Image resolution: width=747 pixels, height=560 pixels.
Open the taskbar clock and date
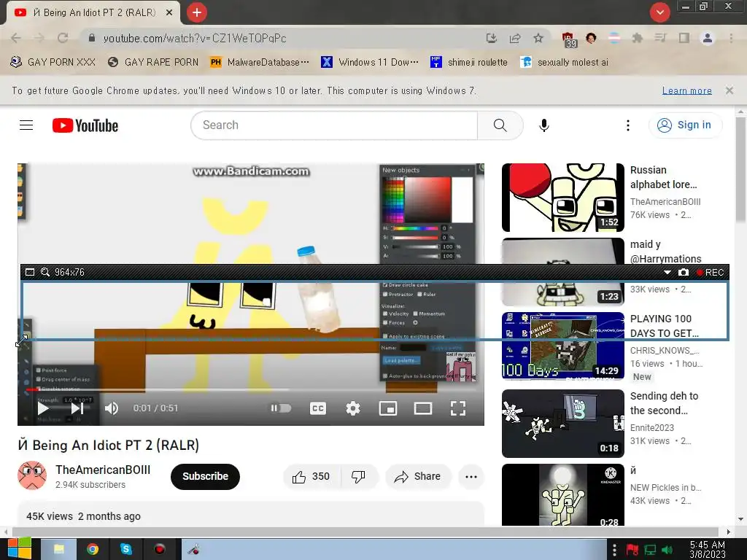click(708, 550)
